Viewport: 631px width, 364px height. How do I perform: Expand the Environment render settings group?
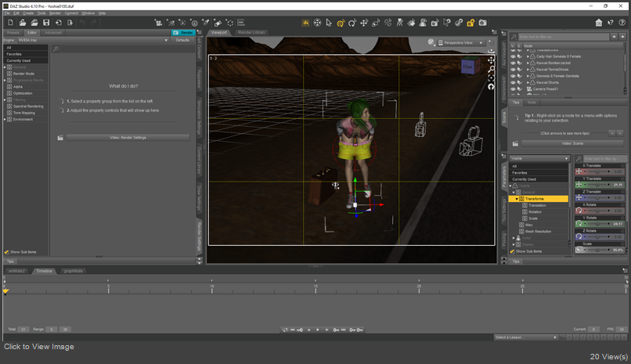[5, 120]
